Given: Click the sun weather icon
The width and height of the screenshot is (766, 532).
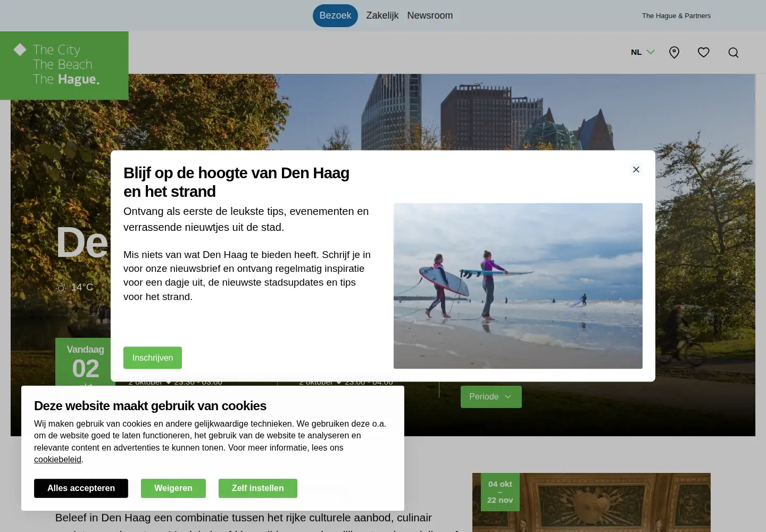Looking at the screenshot, I should (x=61, y=288).
